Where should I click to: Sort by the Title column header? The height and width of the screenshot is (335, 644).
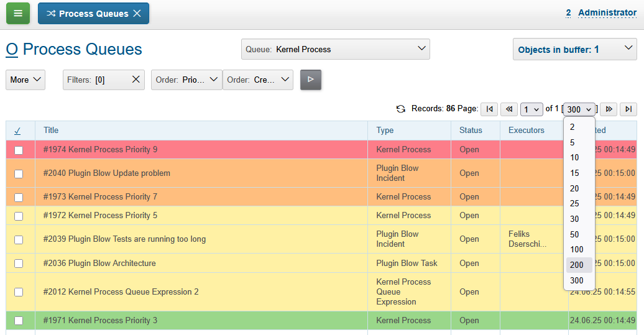[51, 131]
